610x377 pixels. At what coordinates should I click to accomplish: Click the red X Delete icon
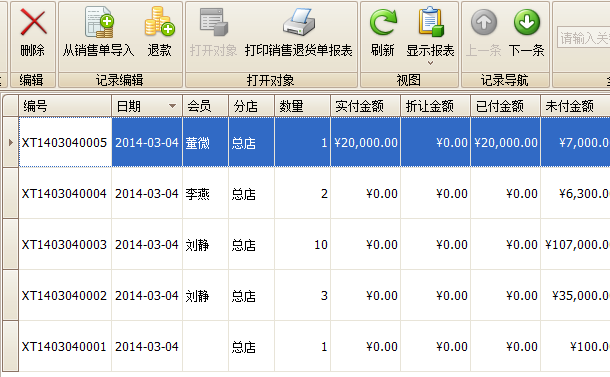tap(33, 22)
